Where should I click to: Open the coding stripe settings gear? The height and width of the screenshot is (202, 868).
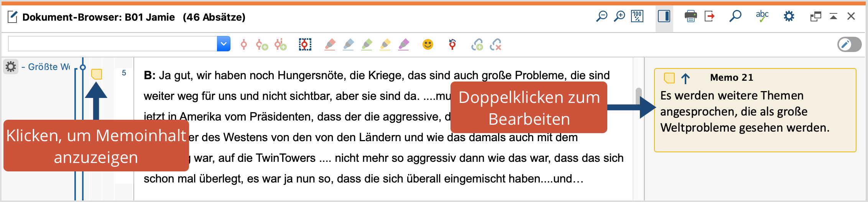click(11, 67)
